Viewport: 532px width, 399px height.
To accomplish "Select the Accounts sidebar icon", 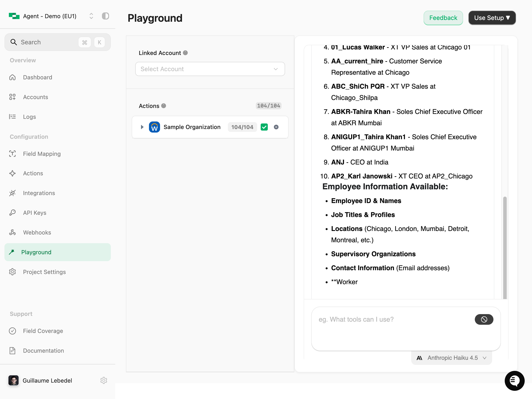I will click(12, 97).
